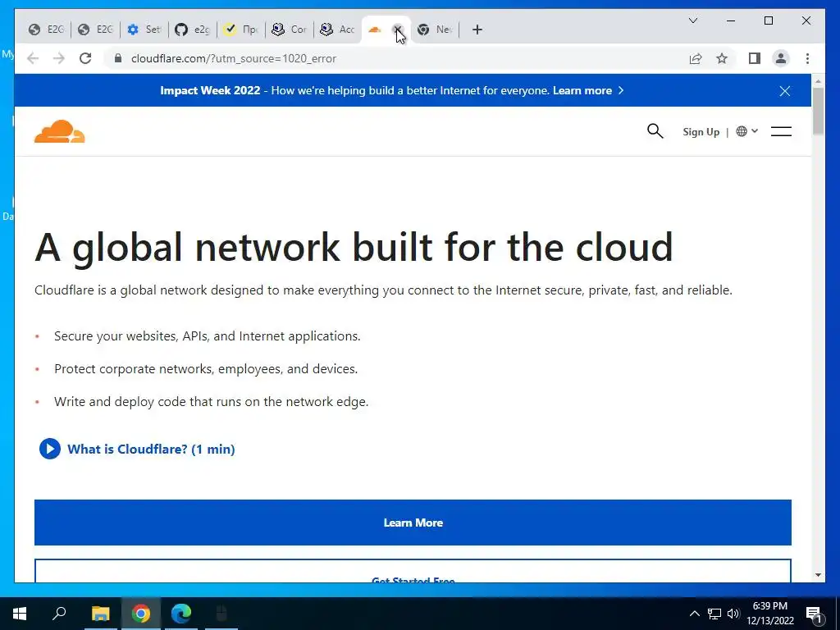840x630 pixels.
Task: Open the tab search dropdown arrow
Action: [x=692, y=21]
